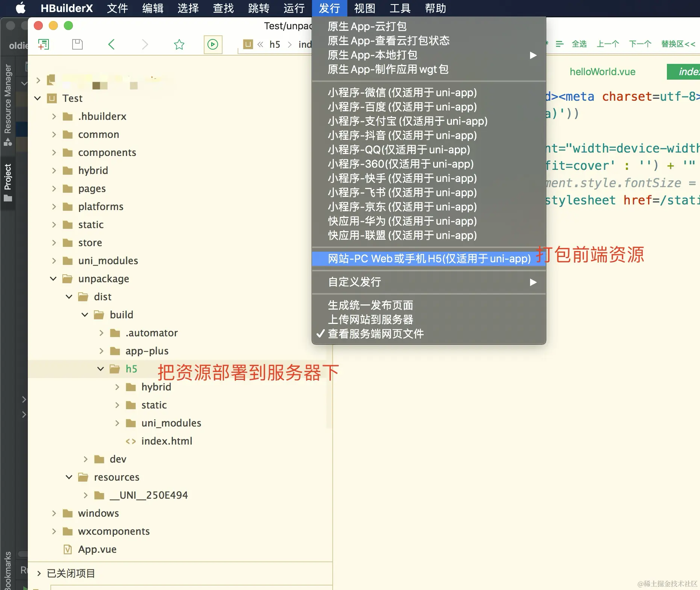Select 上传网站到服务器 menu item
700x590 pixels.
429,319
